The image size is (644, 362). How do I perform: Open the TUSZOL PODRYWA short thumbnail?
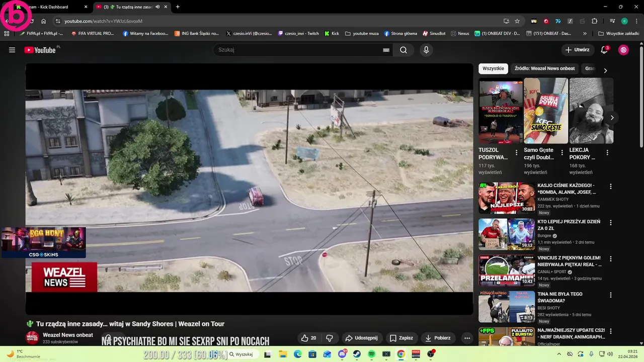pos(501,111)
